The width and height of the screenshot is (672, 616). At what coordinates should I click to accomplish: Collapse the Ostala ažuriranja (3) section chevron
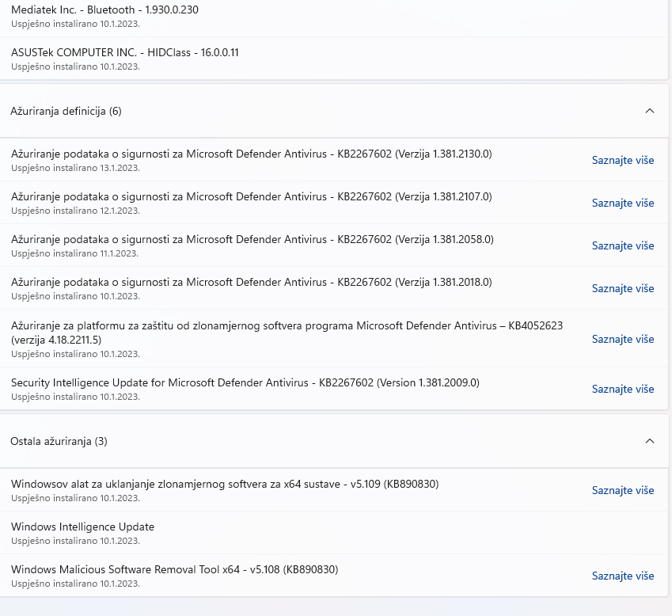coord(649,441)
